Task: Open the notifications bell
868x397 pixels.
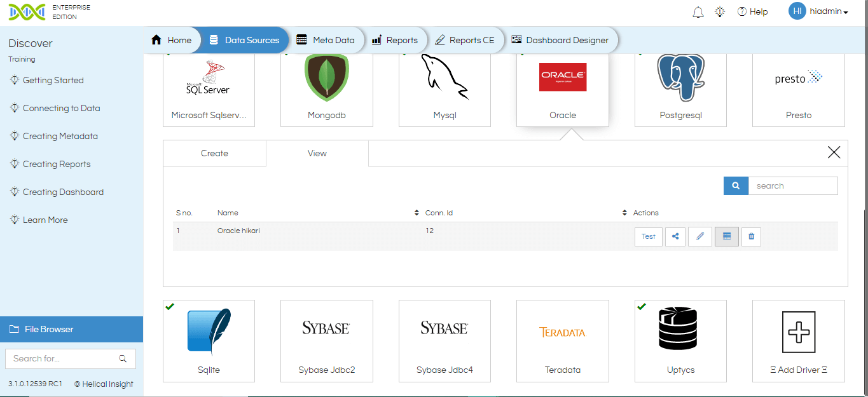Action: 698,12
